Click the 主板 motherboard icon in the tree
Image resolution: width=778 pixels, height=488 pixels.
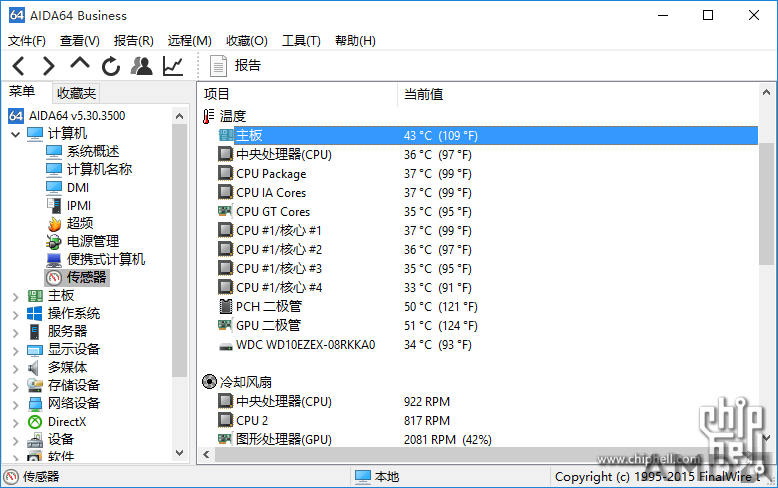point(35,296)
